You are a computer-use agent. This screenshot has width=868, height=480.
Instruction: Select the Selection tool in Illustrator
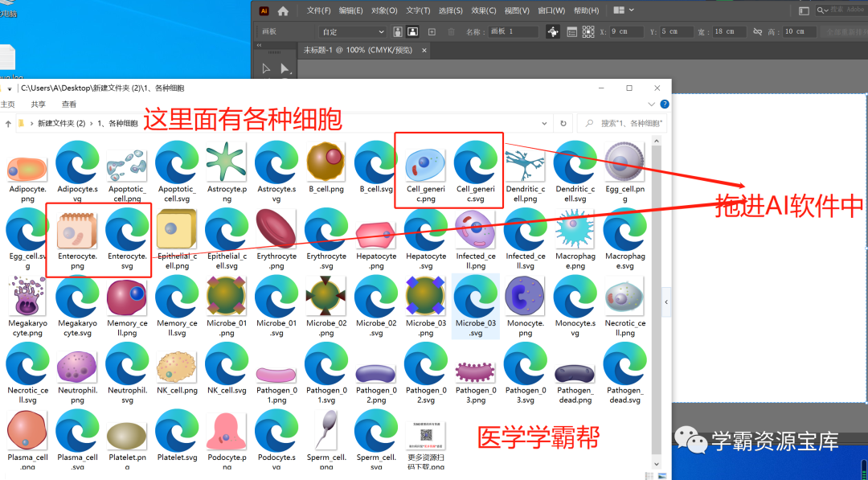click(266, 68)
